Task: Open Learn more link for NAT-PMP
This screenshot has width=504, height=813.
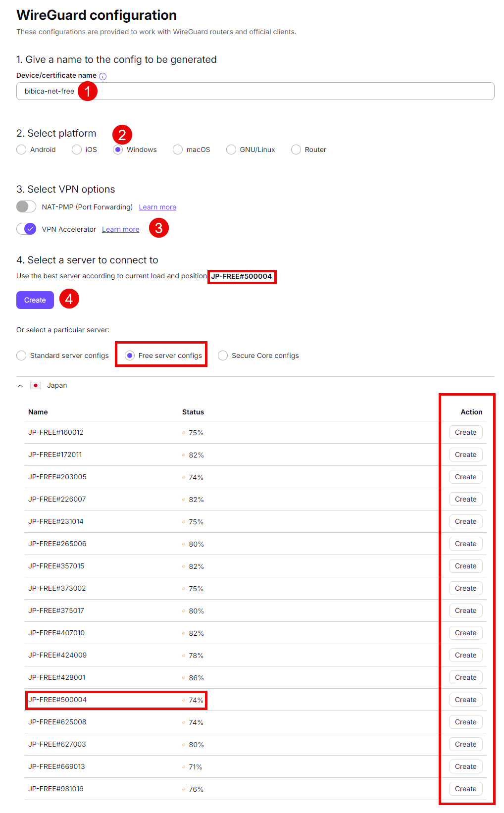Action: click(x=157, y=207)
